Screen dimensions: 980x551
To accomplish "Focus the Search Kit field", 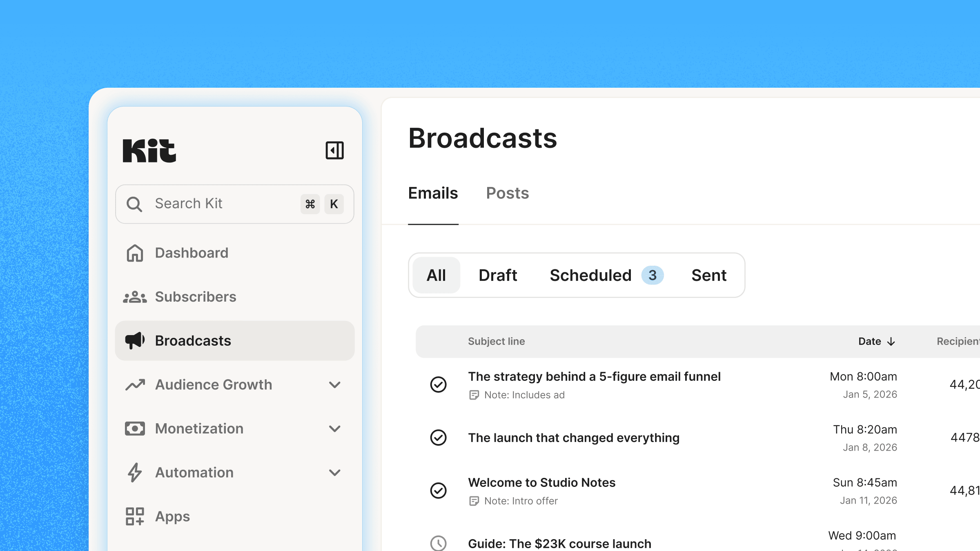I will 235,204.
